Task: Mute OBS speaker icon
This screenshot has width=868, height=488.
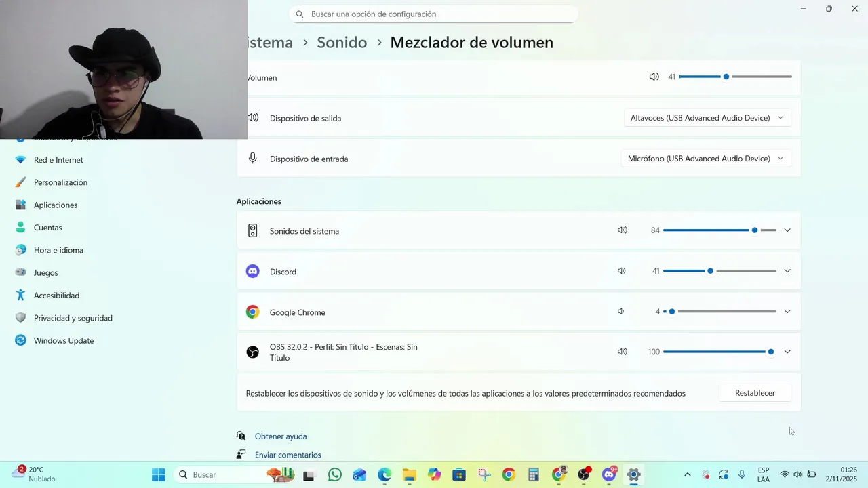Action: (x=622, y=352)
